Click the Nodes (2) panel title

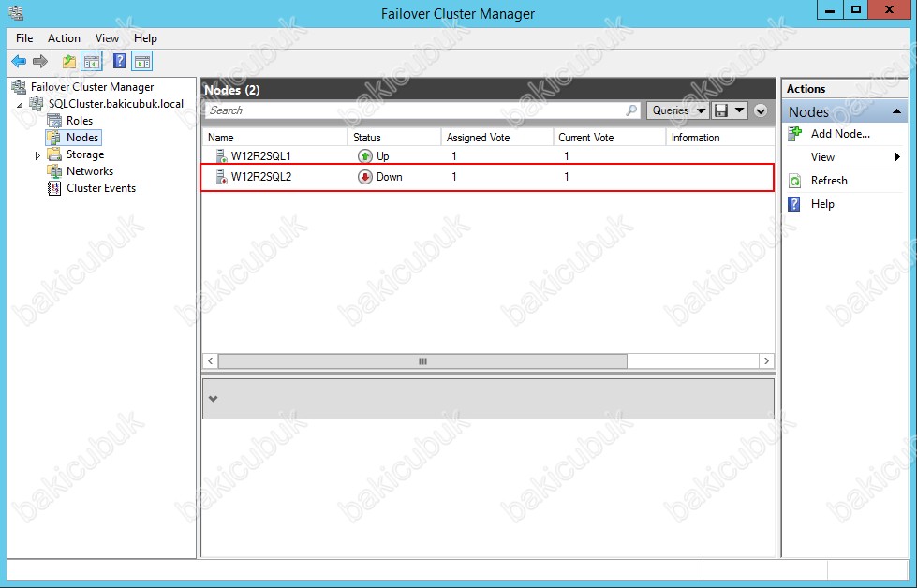tap(232, 90)
